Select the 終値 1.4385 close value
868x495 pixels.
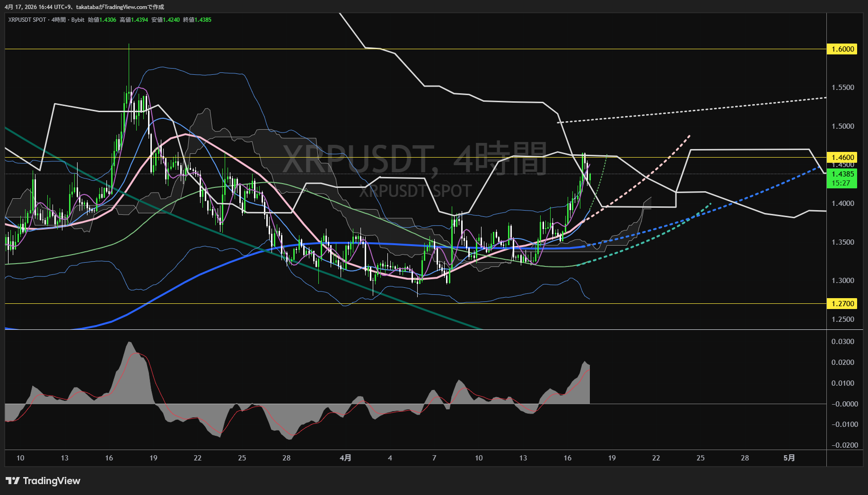[x=197, y=20]
